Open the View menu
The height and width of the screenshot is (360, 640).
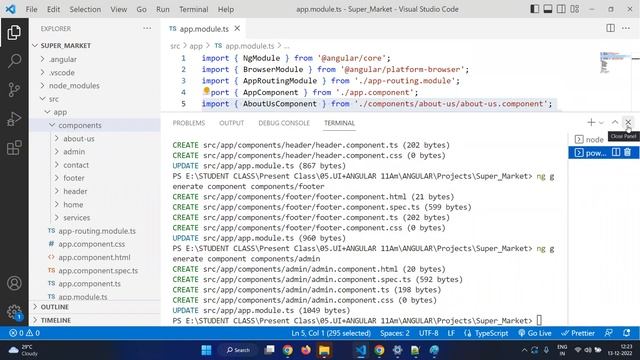(x=118, y=9)
